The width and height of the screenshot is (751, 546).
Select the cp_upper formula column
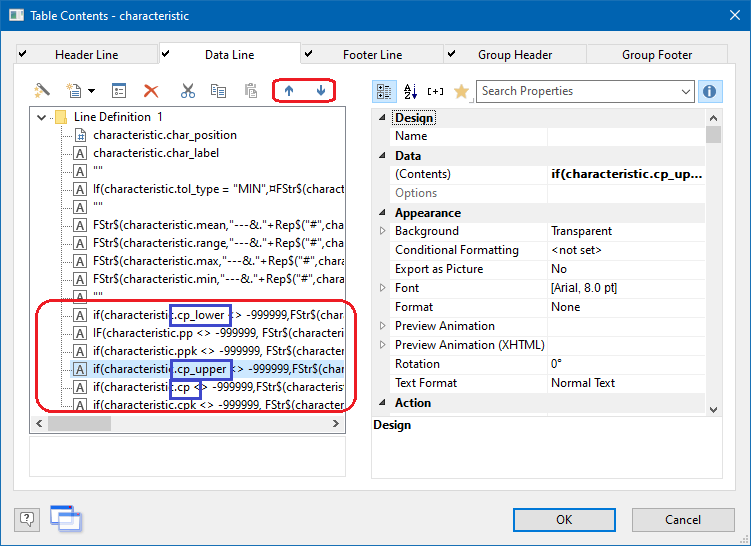coord(218,369)
